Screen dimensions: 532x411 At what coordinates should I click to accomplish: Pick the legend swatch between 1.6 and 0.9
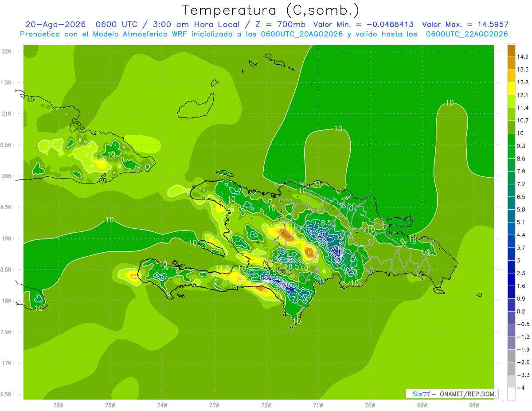pyautogui.click(x=511, y=292)
